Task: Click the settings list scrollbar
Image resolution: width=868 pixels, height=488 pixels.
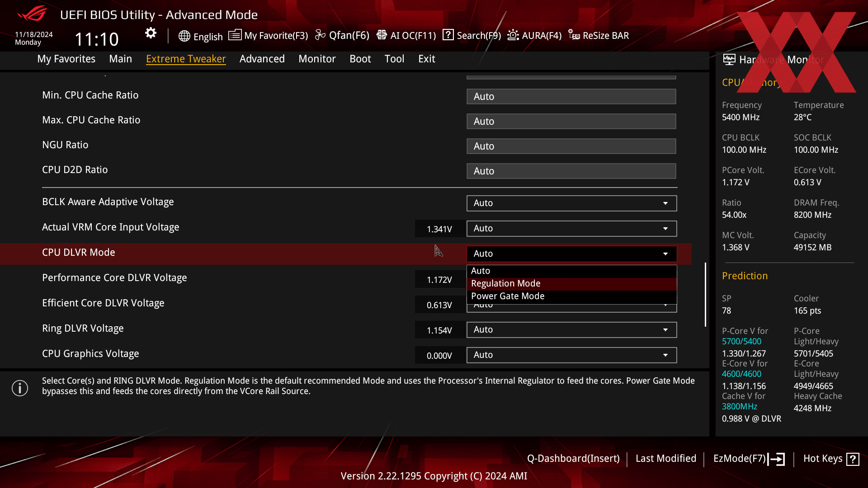Action: tap(705, 295)
